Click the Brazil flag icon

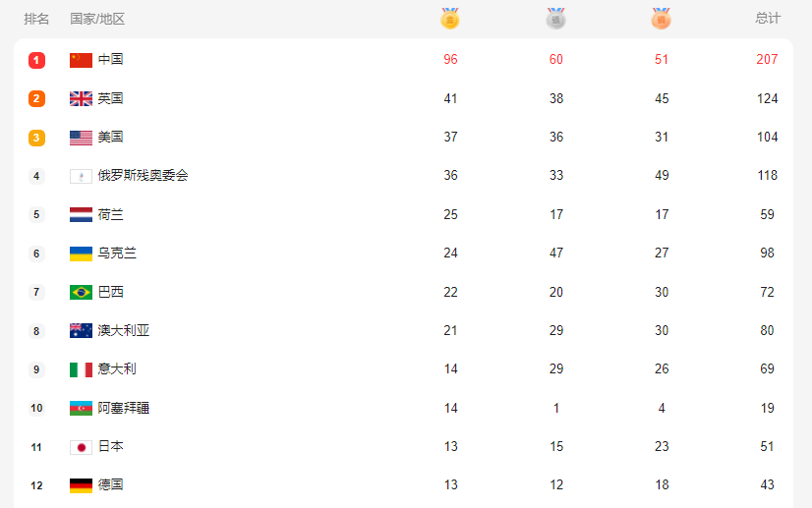82,292
